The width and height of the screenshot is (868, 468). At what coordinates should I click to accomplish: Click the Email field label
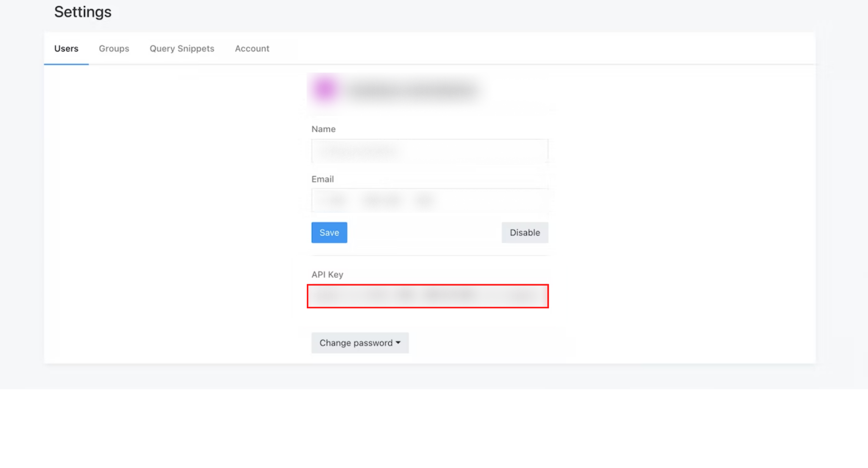323,179
